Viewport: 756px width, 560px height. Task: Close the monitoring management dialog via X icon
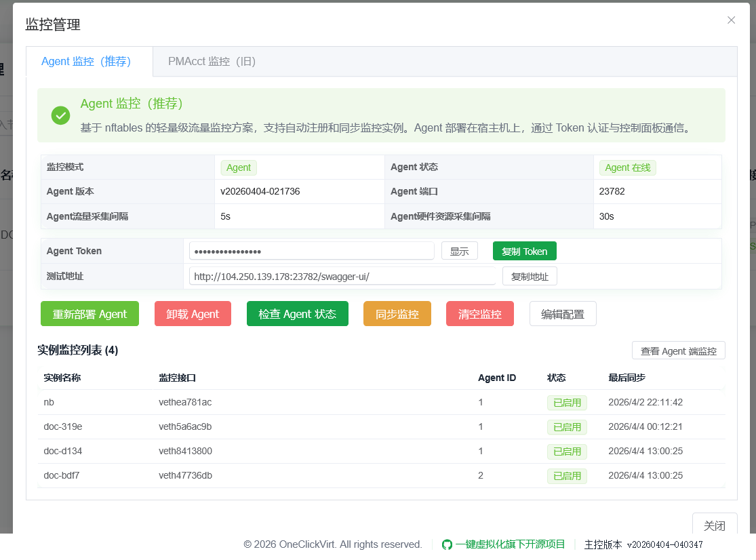pyautogui.click(x=731, y=20)
